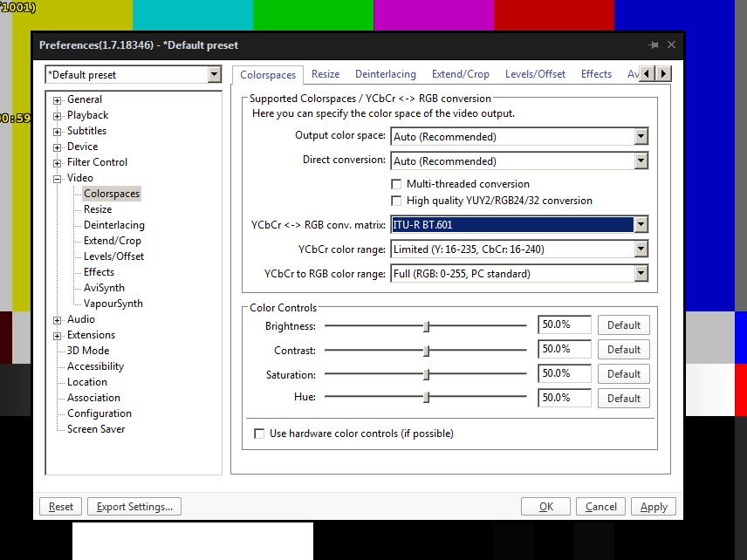Select Location in the tree
The height and width of the screenshot is (560, 747).
point(87,382)
